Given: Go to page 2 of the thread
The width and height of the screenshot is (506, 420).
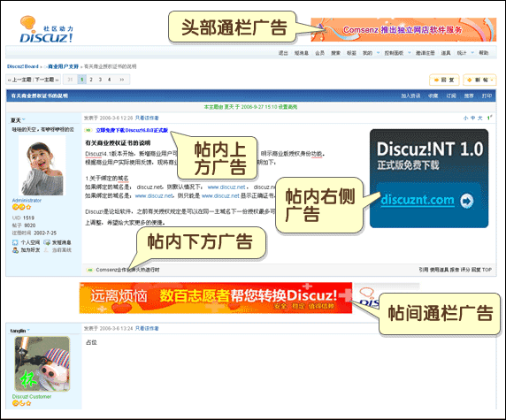Looking at the screenshot, I should (91, 80).
